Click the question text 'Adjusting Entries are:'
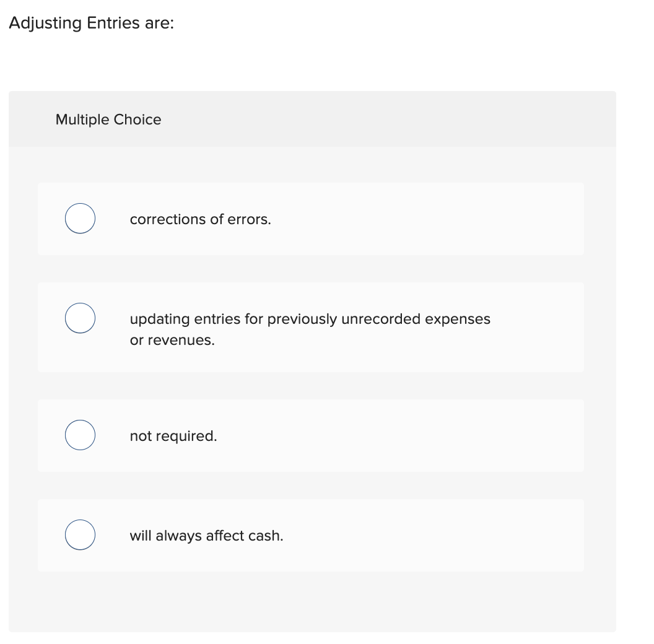Screen dimensions: 654x644 coord(90,22)
